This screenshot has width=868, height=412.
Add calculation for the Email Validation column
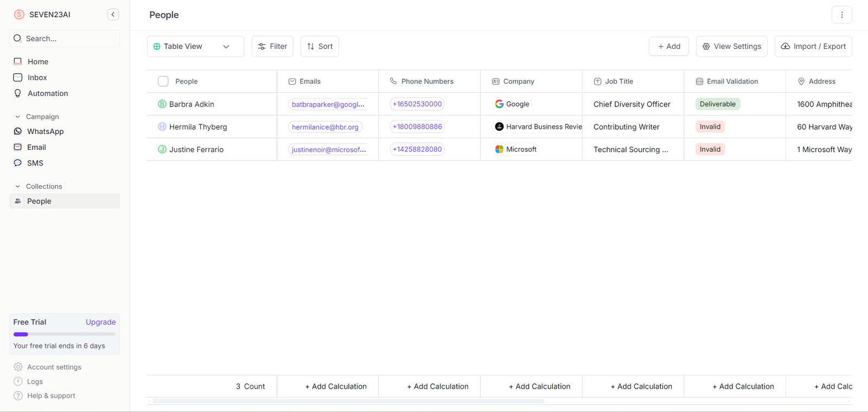click(x=743, y=386)
